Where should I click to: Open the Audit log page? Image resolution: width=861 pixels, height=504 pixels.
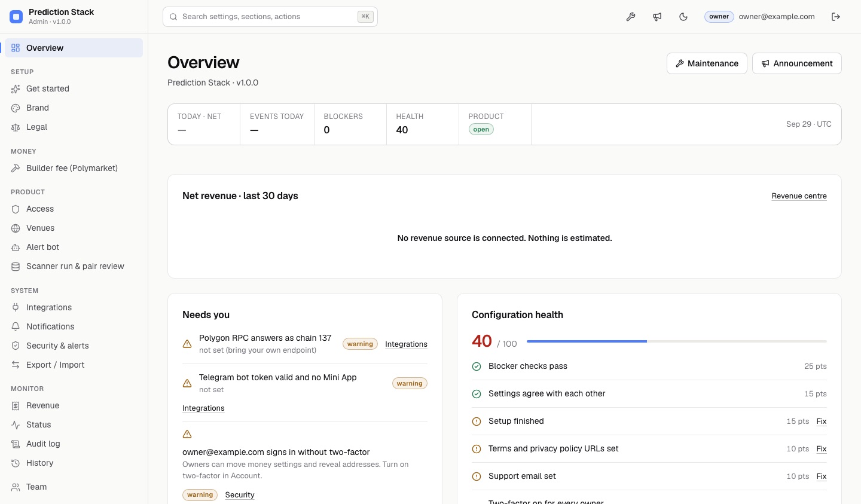pyautogui.click(x=74, y=444)
